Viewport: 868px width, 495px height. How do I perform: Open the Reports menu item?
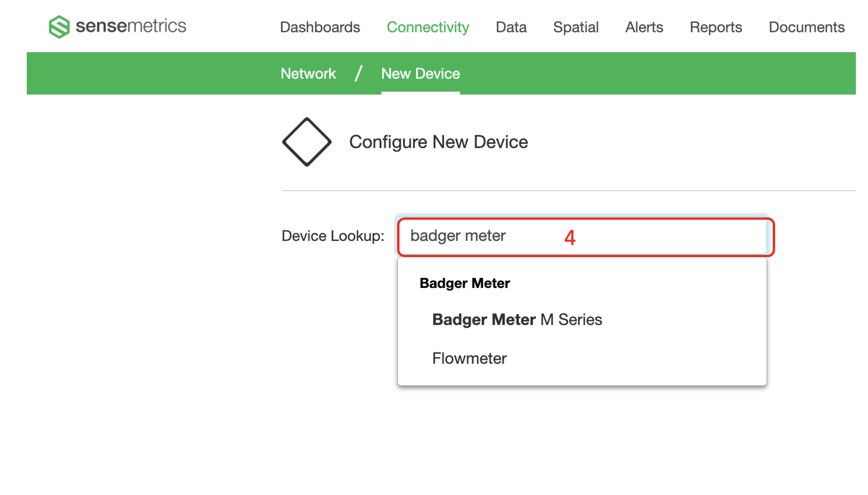[716, 27]
